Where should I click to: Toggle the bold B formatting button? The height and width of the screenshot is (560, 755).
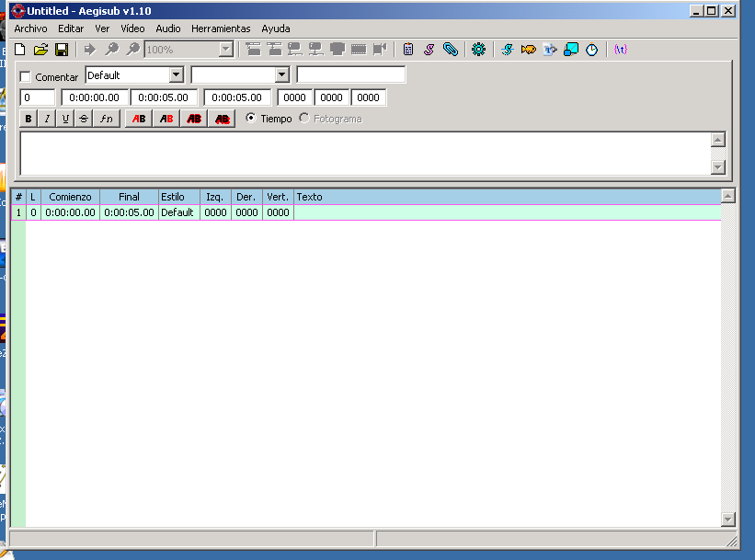tap(29, 119)
